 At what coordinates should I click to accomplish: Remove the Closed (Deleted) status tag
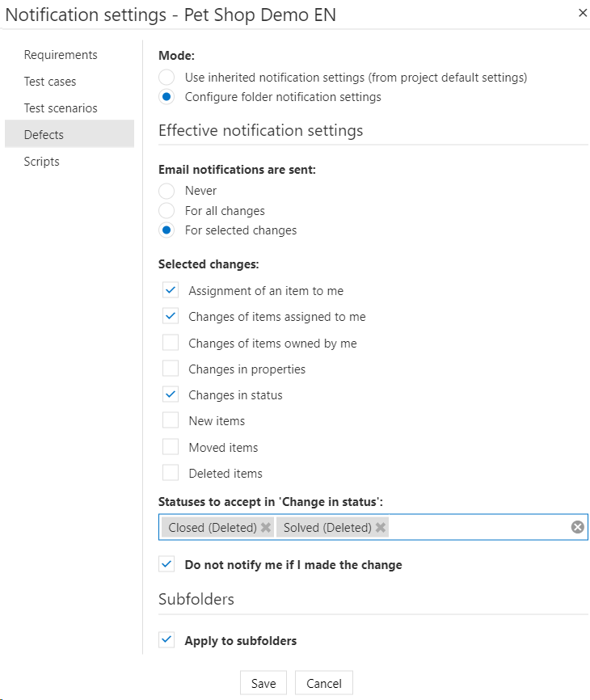click(266, 528)
